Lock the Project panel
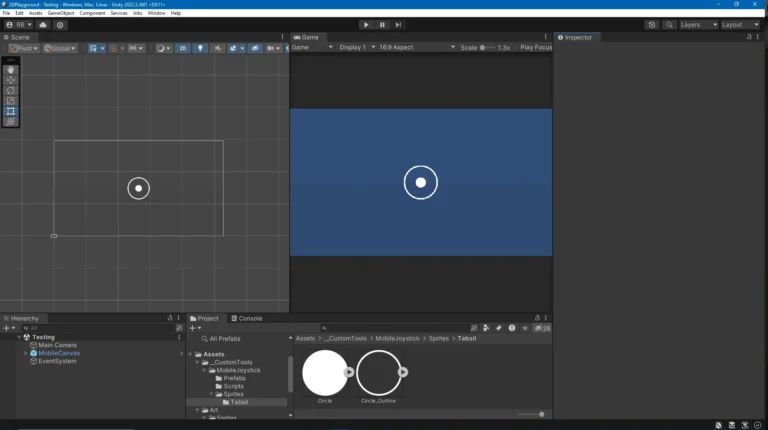 point(537,318)
